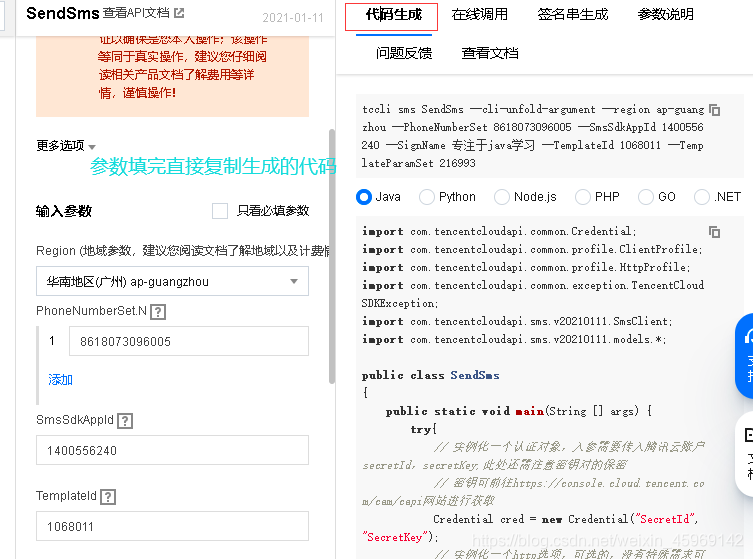The width and height of the screenshot is (753, 559).
Task: Select .NET code language
Action: [x=717, y=197]
